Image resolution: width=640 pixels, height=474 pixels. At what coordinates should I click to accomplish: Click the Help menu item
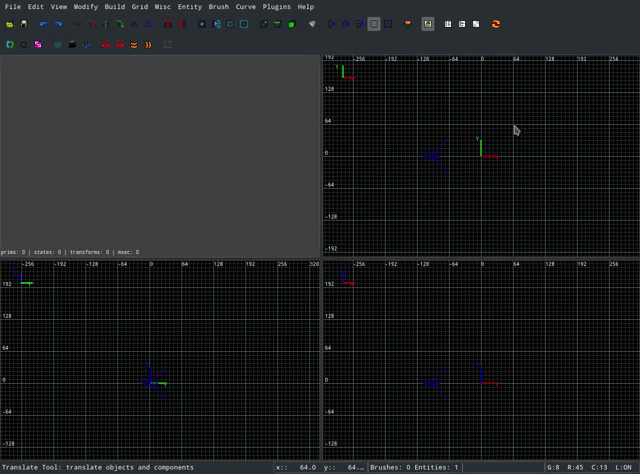305,7
